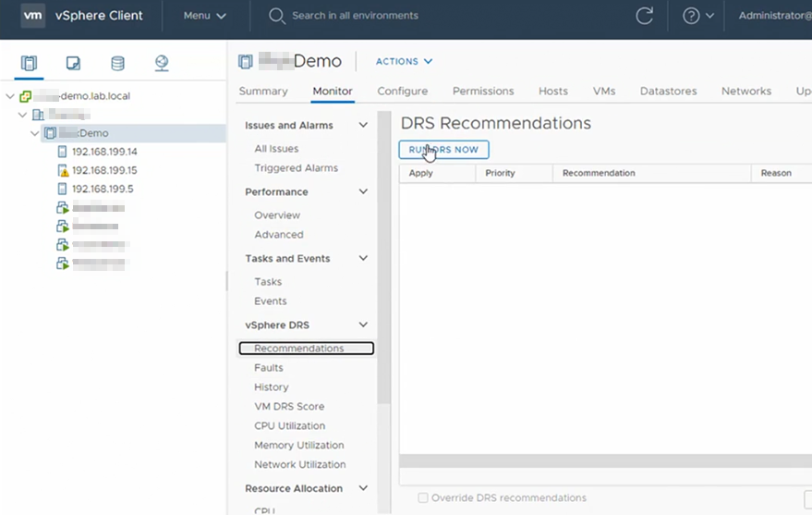The image size is (812, 515).
Task: Open VM DRS Score
Action: point(289,407)
